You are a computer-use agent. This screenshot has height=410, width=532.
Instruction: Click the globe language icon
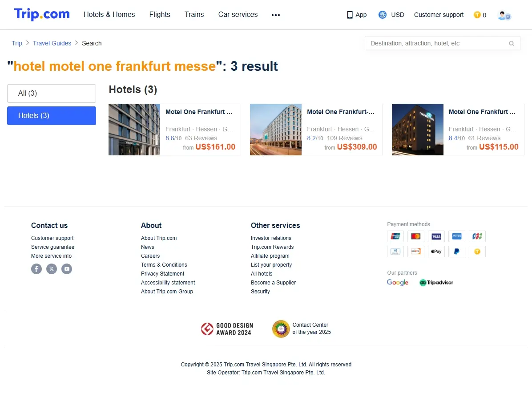(x=383, y=15)
